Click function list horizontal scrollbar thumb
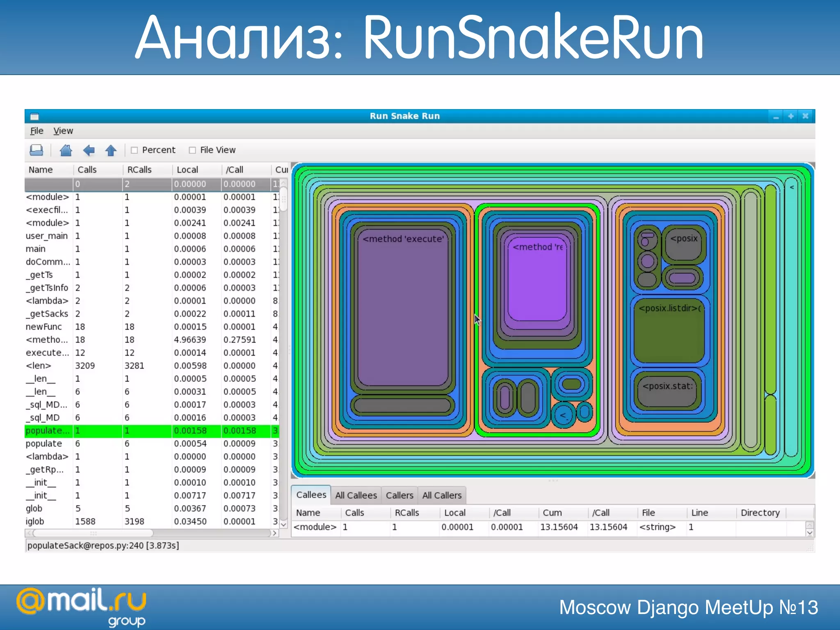Viewport: 840px width, 630px height. point(94,533)
